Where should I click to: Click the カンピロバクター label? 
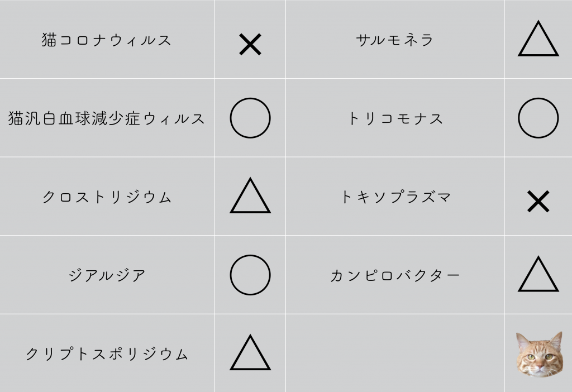tap(395, 275)
